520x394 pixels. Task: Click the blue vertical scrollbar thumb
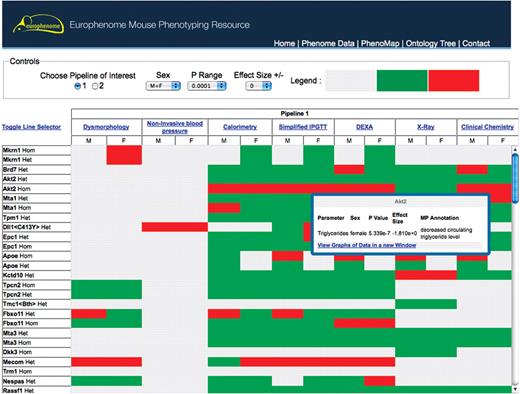click(x=515, y=178)
